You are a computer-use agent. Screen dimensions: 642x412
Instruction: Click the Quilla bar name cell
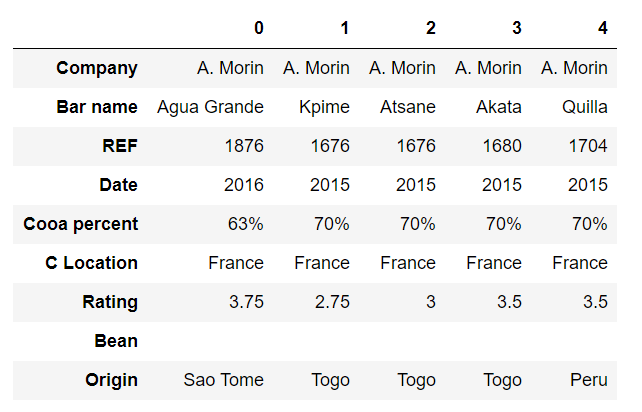pos(584,107)
